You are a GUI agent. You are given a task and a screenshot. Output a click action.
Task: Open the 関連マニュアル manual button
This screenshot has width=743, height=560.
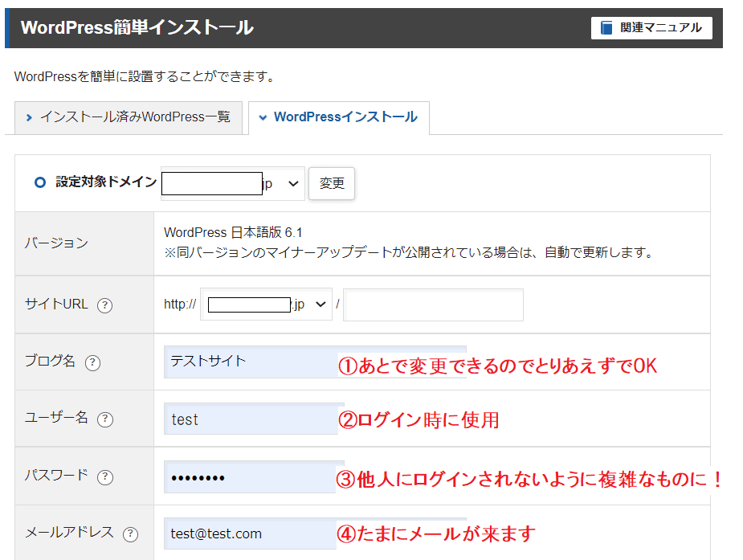[x=651, y=28]
